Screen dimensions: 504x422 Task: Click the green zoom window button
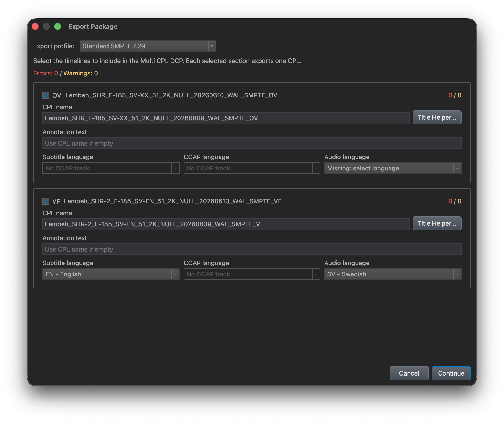pyautogui.click(x=58, y=26)
